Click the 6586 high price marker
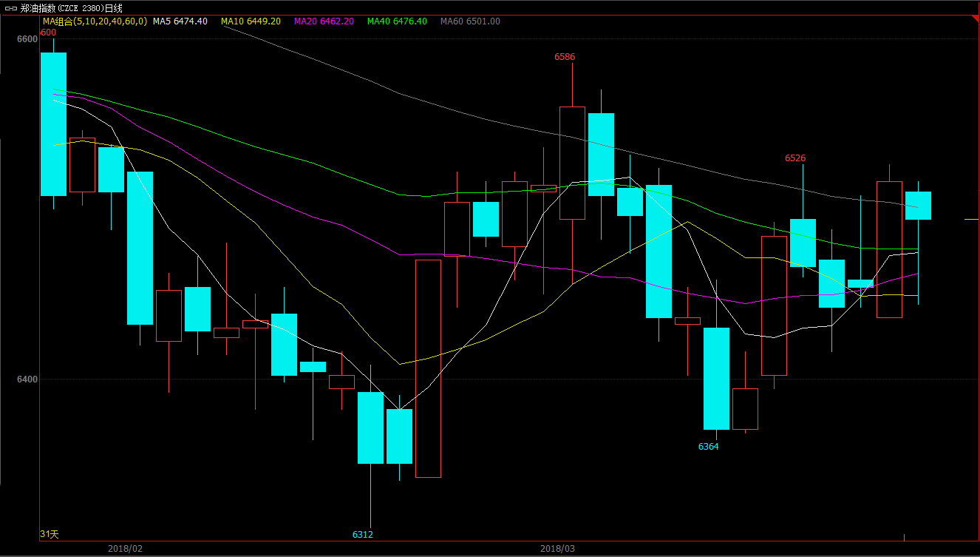This screenshot has width=980, height=557. (x=565, y=57)
